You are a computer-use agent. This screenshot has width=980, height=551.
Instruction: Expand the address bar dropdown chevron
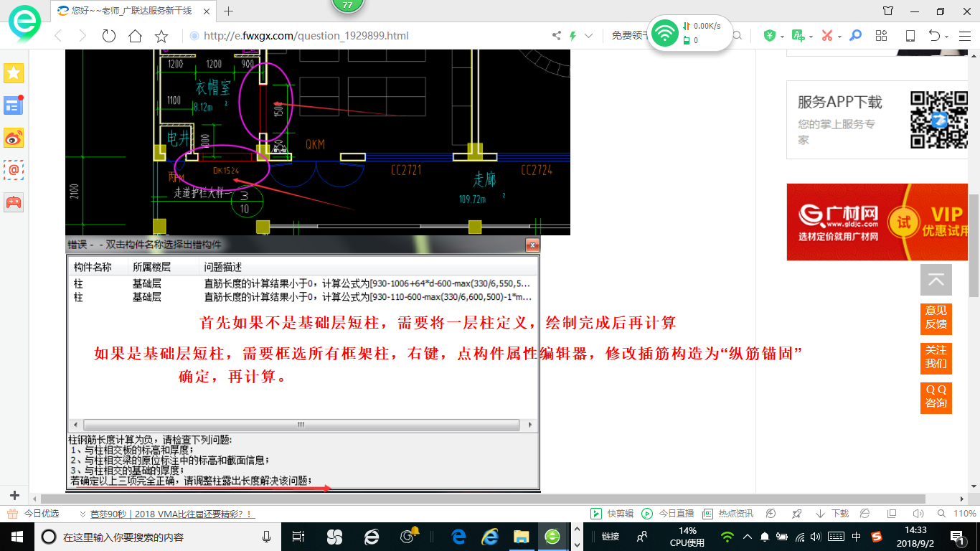[x=589, y=36]
